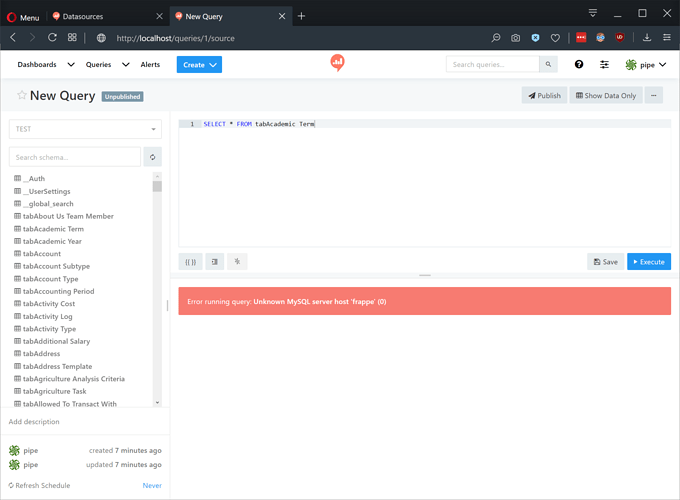Open the browser downloads icon

pos(647,38)
